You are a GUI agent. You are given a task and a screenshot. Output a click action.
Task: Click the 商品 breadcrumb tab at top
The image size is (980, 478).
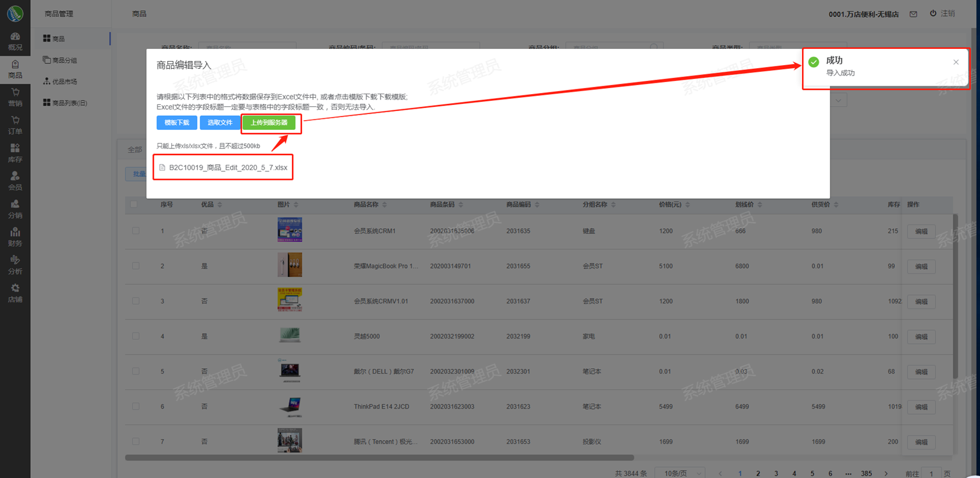(x=139, y=14)
